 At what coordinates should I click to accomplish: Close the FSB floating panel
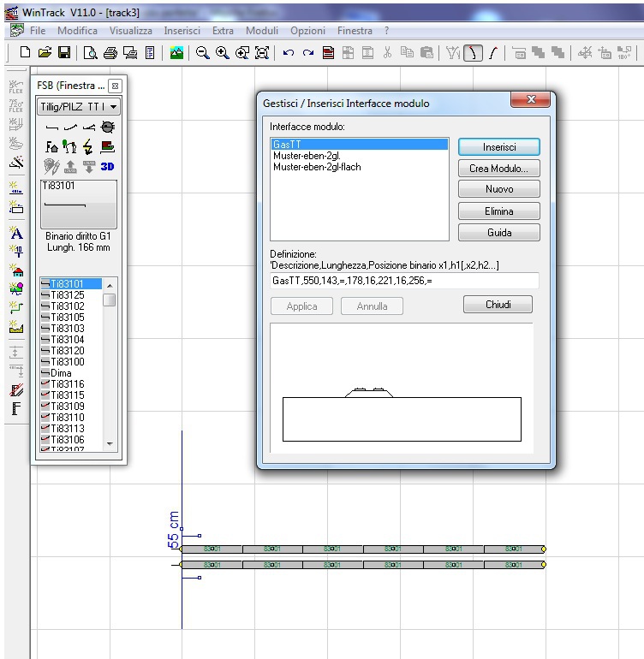coord(115,86)
